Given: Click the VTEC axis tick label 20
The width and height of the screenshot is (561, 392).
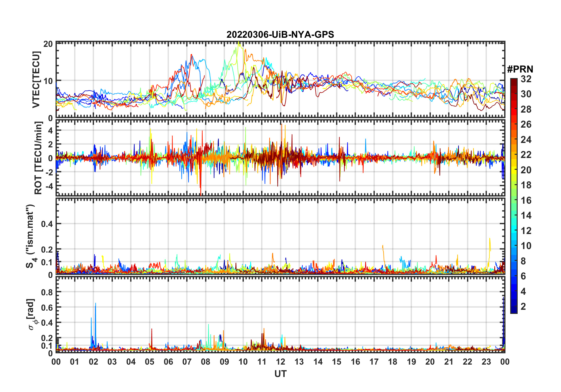Looking at the screenshot, I should tap(48, 44).
